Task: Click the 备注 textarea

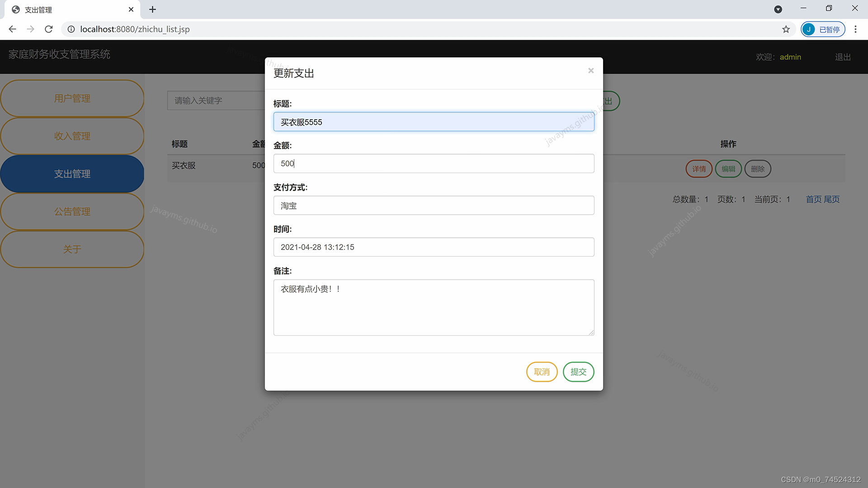Action: pos(434,307)
